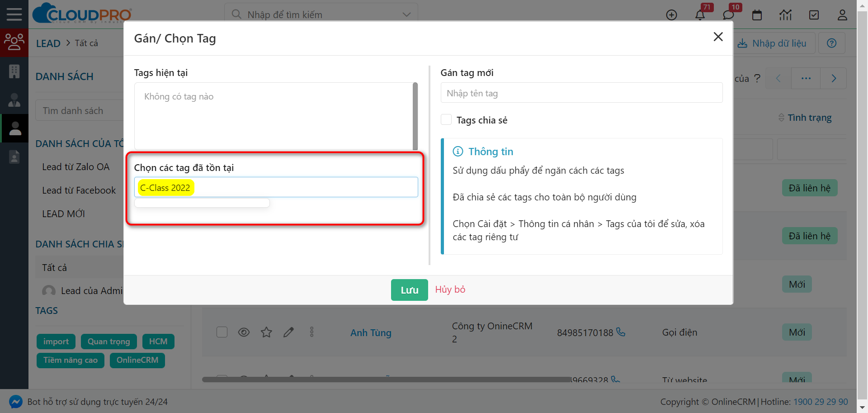Open the reports chart icon in top bar
This screenshot has width=868, height=413.
(785, 15)
